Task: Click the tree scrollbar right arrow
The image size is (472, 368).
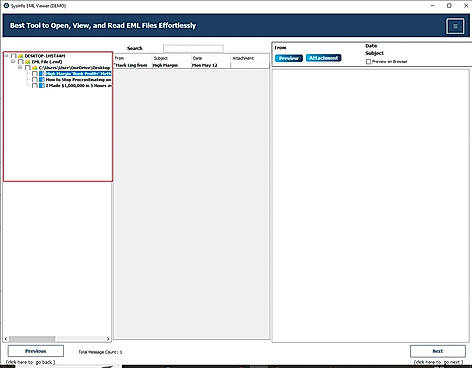Action: 108,339
